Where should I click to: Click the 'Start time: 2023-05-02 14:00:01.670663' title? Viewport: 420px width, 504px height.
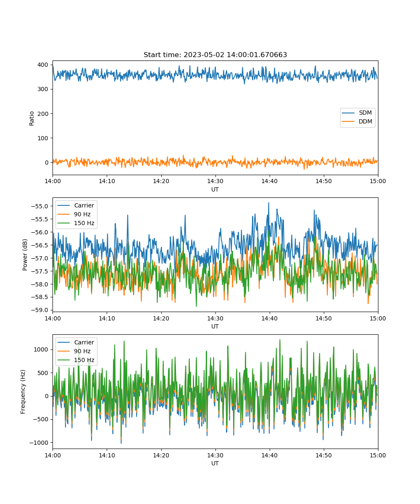215,55
